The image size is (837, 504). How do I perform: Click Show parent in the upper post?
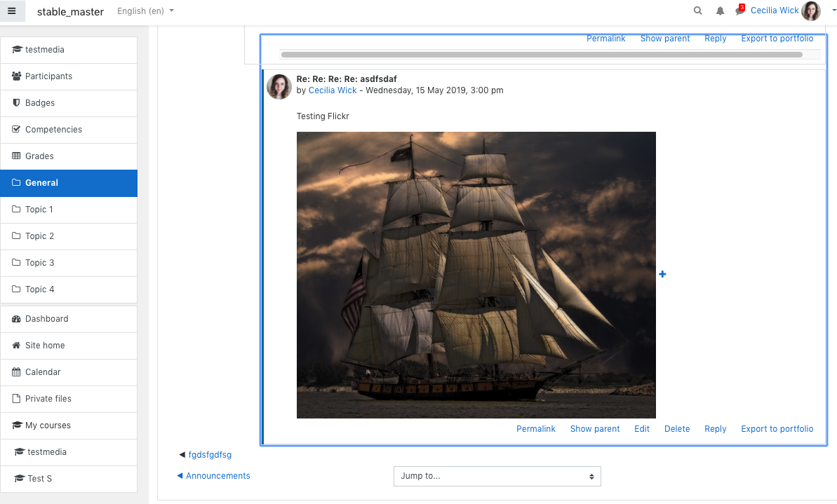tap(665, 39)
